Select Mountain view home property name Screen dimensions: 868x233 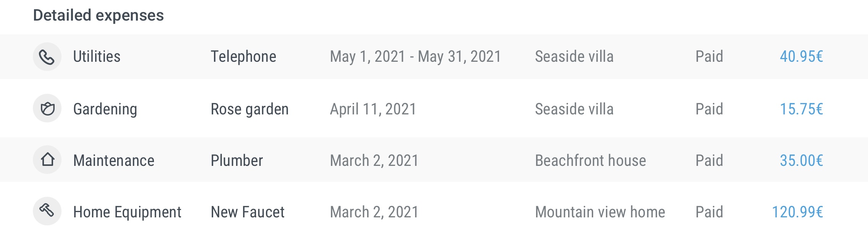point(600,212)
